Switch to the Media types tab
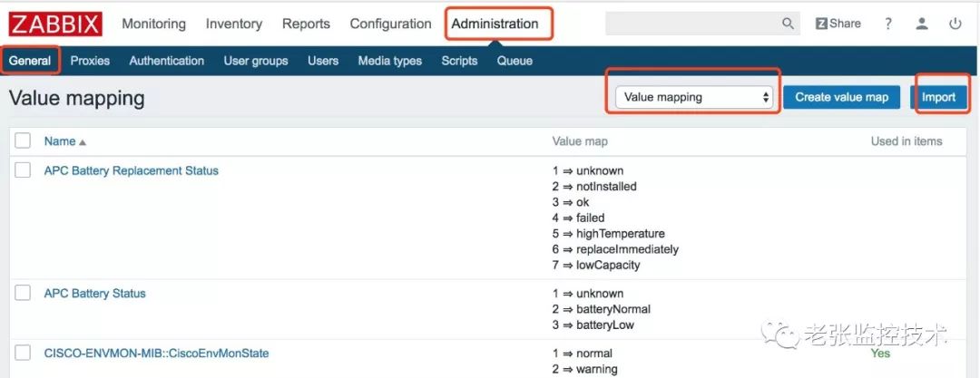 tap(390, 61)
